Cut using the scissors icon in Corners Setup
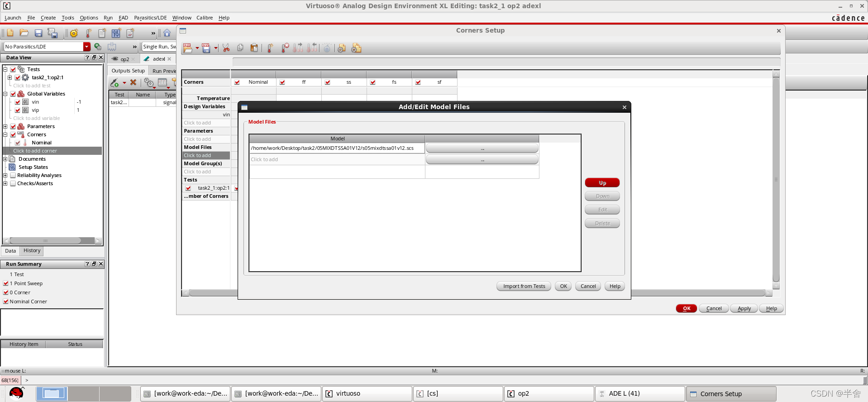The image size is (868, 402). point(226,48)
